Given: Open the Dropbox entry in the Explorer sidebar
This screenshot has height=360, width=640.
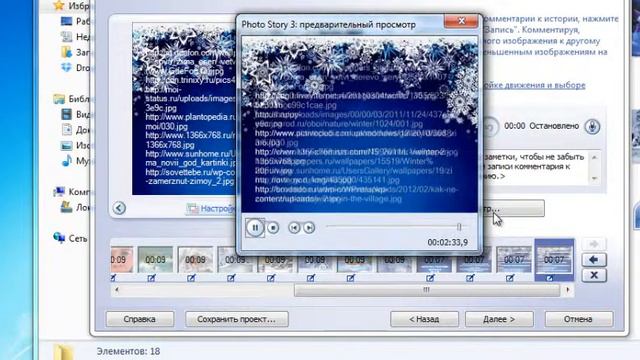Looking at the screenshot, I should pyautogui.click(x=76, y=68).
